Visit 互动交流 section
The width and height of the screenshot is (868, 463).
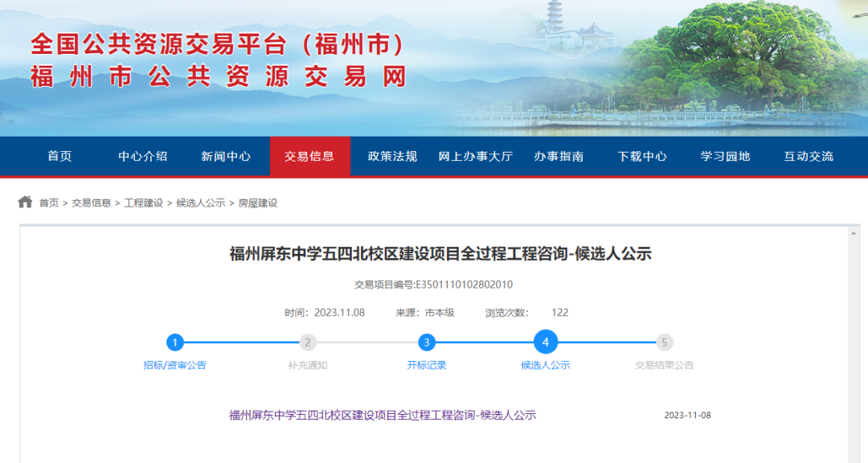[x=806, y=157]
